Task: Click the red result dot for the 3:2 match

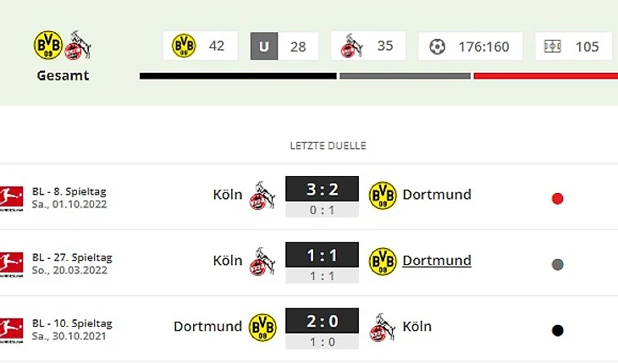Action: [557, 199]
